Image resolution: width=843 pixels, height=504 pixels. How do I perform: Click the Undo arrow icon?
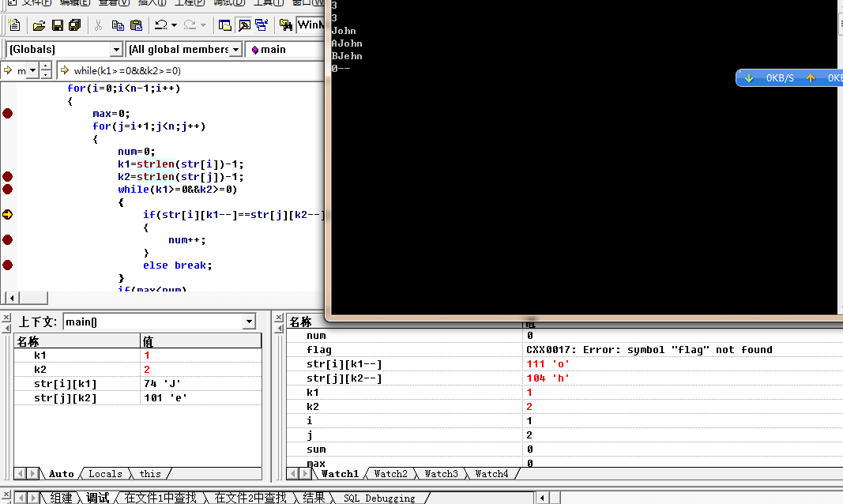coord(160,24)
